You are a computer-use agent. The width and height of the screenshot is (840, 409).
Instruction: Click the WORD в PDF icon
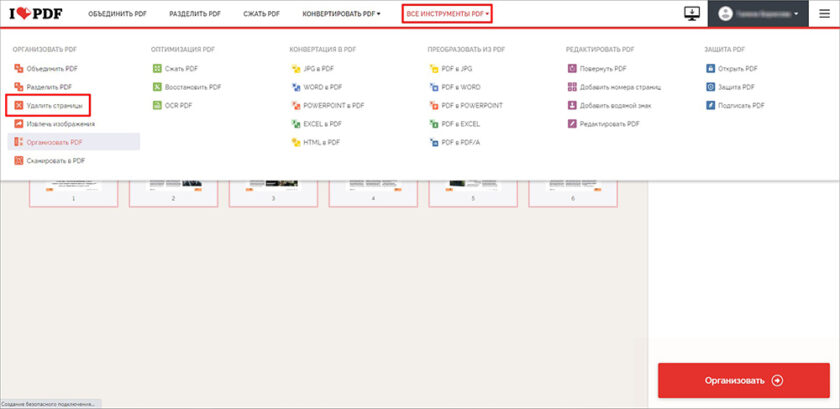(x=296, y=87)
